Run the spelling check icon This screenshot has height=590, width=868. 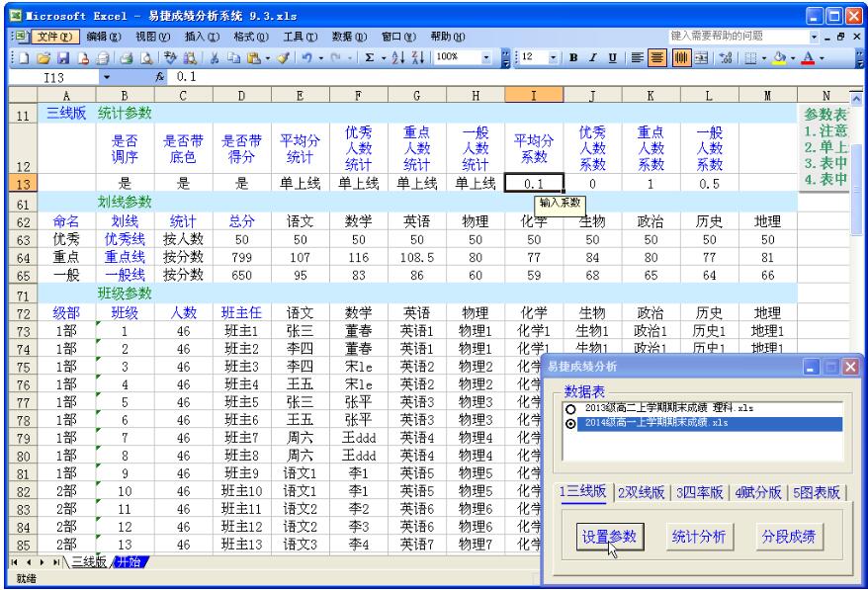pos(170,57)
